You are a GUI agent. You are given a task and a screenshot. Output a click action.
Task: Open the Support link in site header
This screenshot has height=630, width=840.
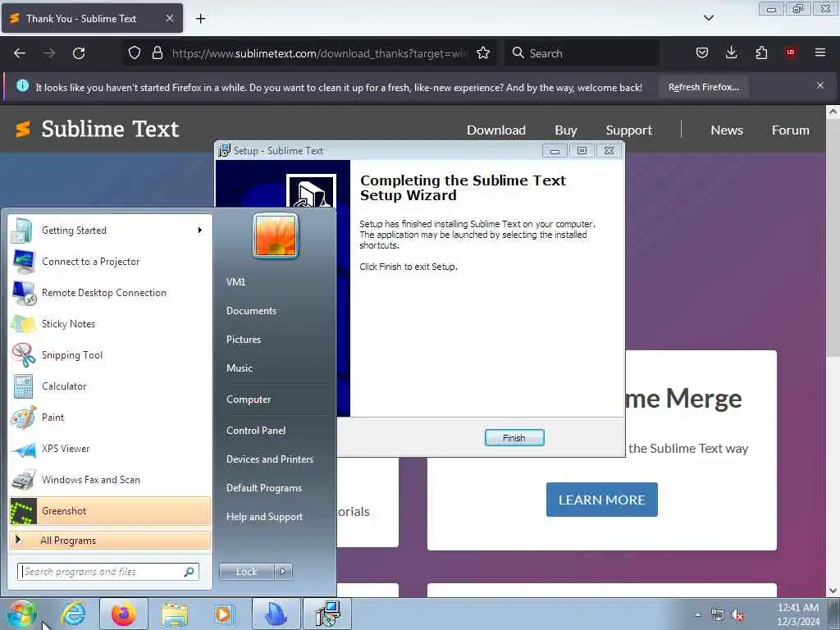pos(629,130)
